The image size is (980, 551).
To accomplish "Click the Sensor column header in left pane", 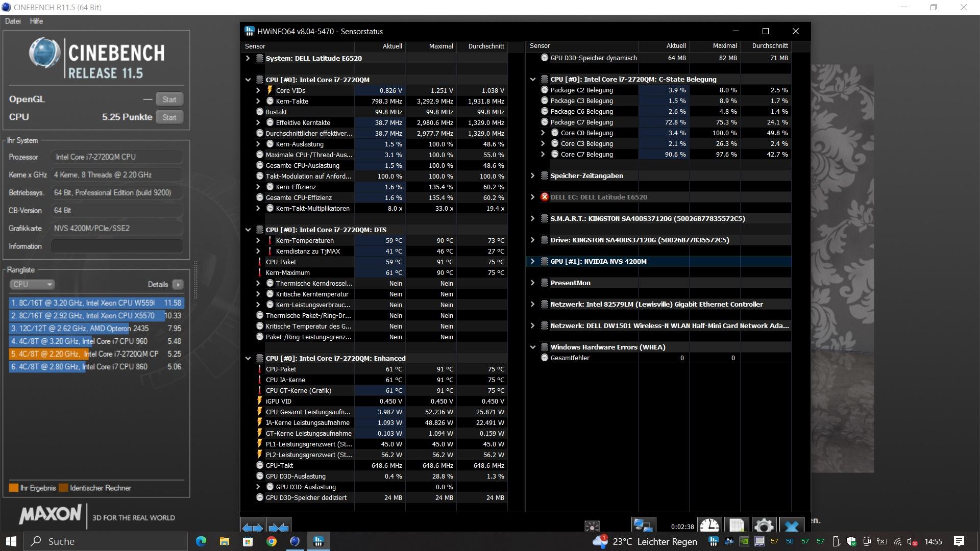I will click(x=298, y=46).
